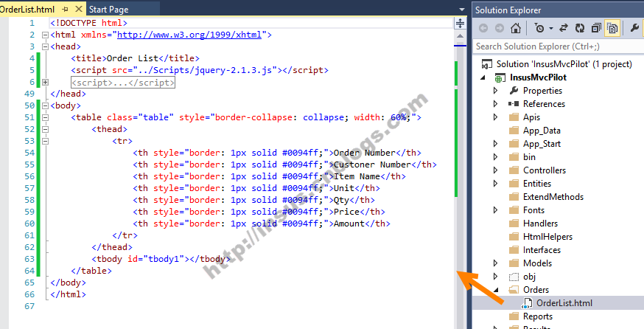Image resolution: width=644 pixels, height=329 pixels.
Task: Switch to the Start Page tab
Action: pos(108,9)
